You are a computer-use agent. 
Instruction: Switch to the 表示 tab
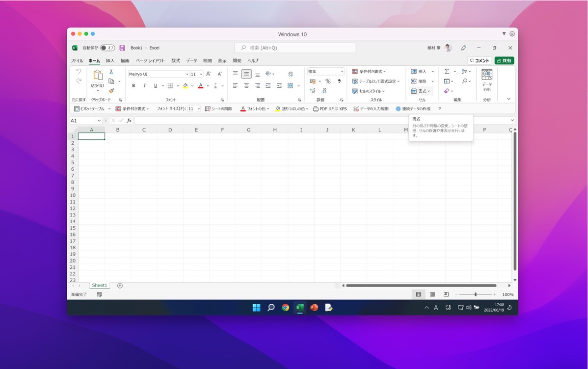click(222, 60)
